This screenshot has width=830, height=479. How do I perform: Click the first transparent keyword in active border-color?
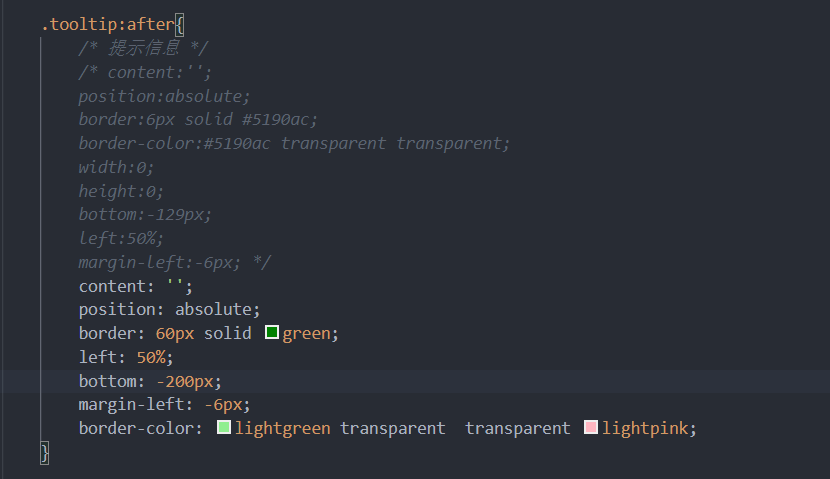coord(392,428)
